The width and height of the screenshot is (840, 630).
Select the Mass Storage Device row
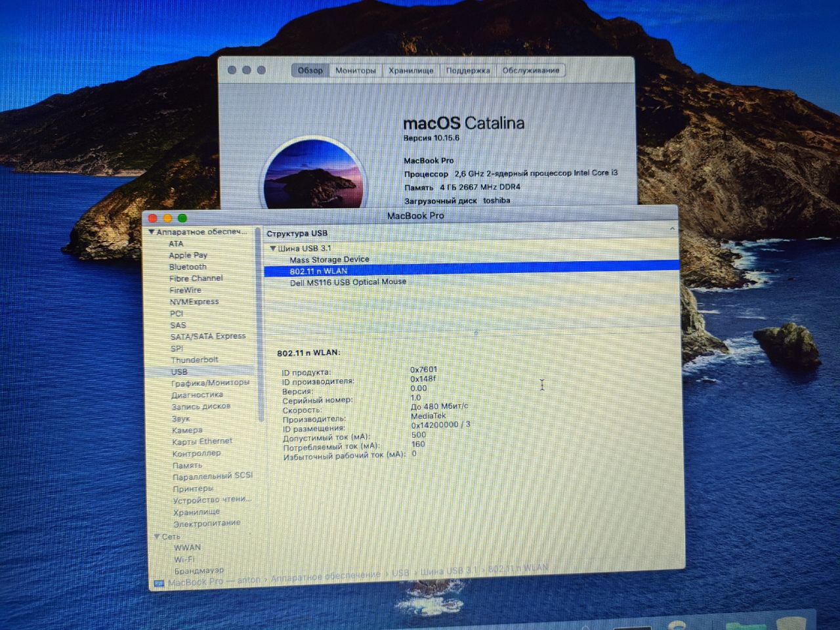point(471,259)
